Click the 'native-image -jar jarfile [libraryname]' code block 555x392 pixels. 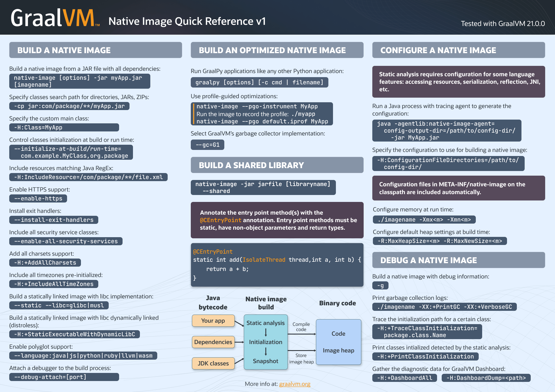tap(263, 187)
